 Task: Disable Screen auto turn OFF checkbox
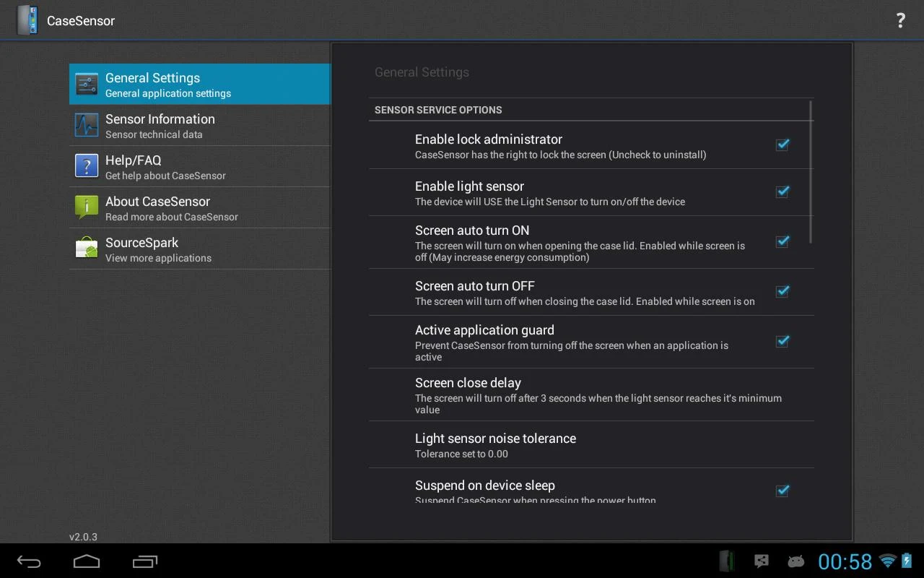click(x=782, y=291)
